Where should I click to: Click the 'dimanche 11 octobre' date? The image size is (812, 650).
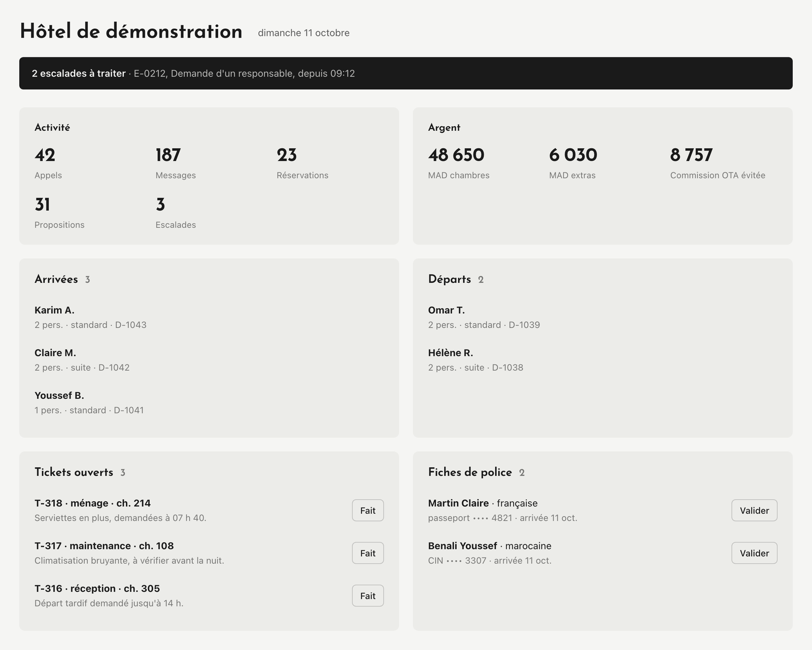(303, 33)
